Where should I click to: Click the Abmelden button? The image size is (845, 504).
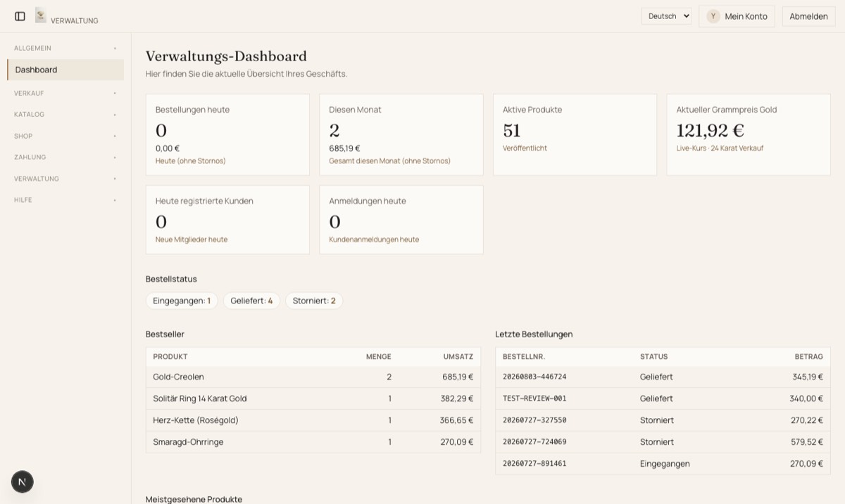[x=808, y=16]
